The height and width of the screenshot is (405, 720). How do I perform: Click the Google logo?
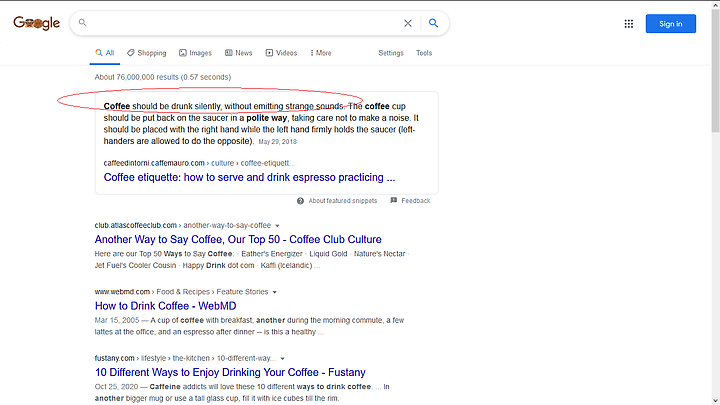[36, 23]
